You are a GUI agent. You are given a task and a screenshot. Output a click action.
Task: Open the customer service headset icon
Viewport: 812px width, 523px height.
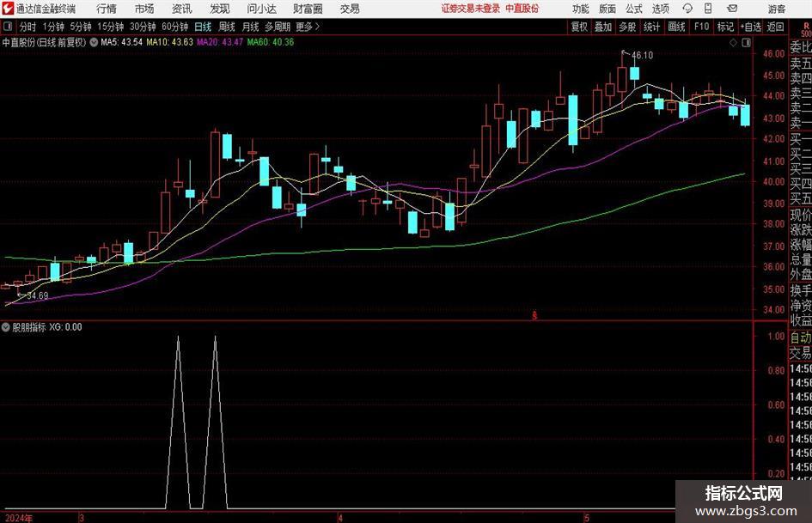coord(687,9)
